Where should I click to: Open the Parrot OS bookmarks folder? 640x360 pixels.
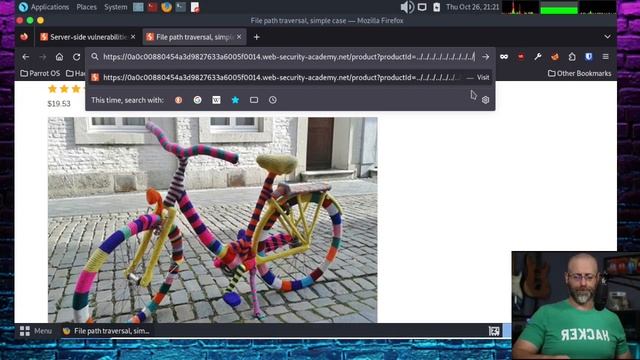(x=40, y=73)
